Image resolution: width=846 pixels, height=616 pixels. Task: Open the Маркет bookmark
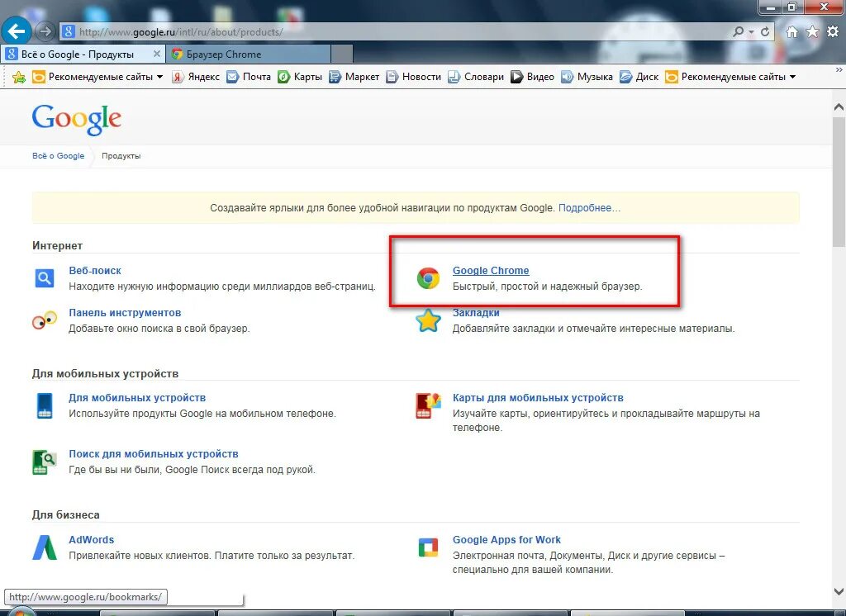click(354, 77)
